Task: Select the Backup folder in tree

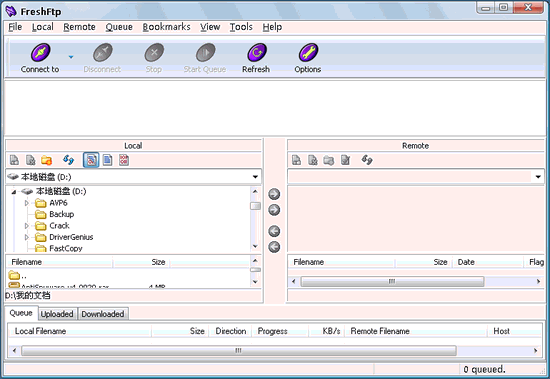Action: coord(62,214)
